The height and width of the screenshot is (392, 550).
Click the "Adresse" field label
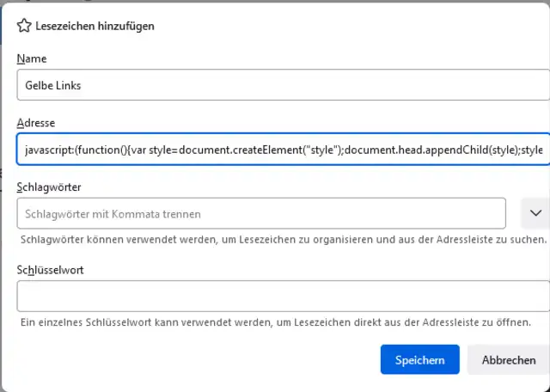click(35, 123)
